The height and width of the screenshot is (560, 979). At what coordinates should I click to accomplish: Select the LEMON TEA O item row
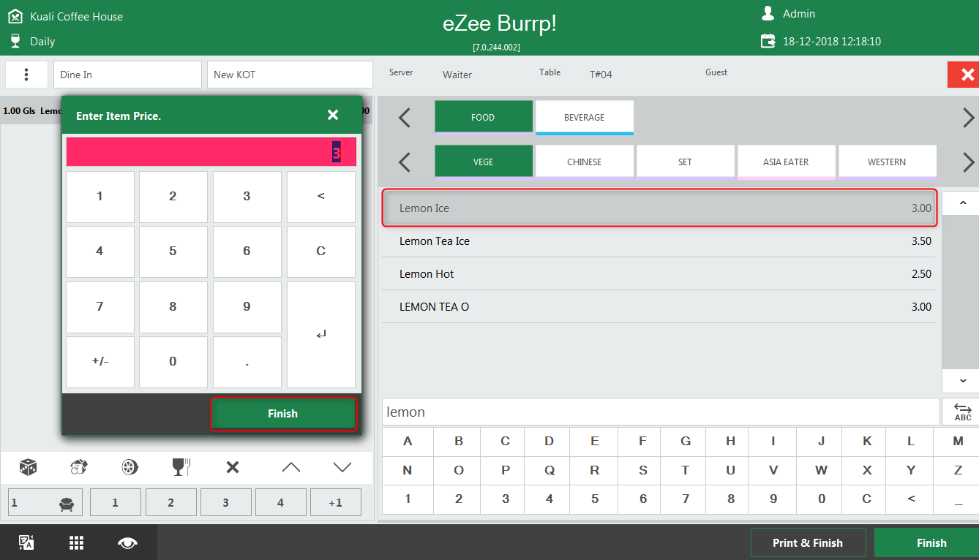click(x=659, y=307)
